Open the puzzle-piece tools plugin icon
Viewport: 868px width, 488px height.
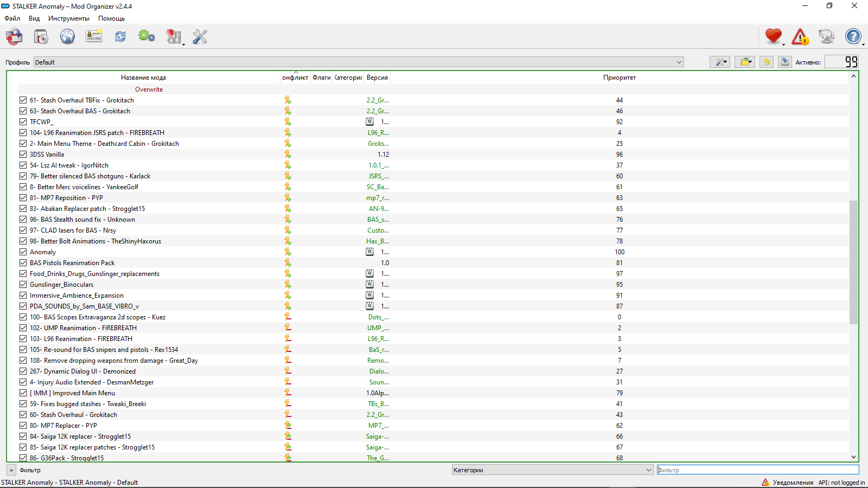coord(174,37)
